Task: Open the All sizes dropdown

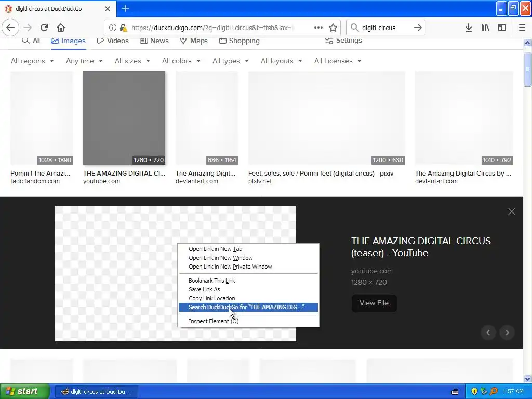Action: pos(132,61)
